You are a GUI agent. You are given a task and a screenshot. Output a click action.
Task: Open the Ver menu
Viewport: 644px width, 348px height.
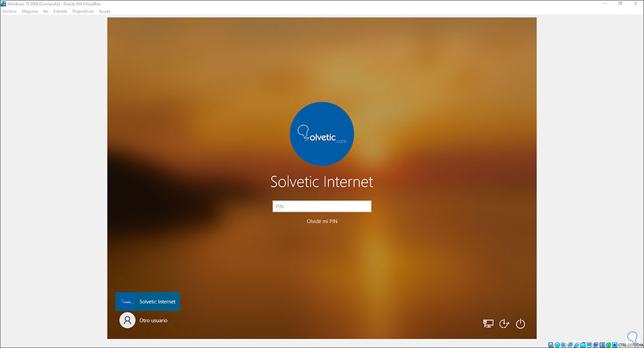(46, 12)
